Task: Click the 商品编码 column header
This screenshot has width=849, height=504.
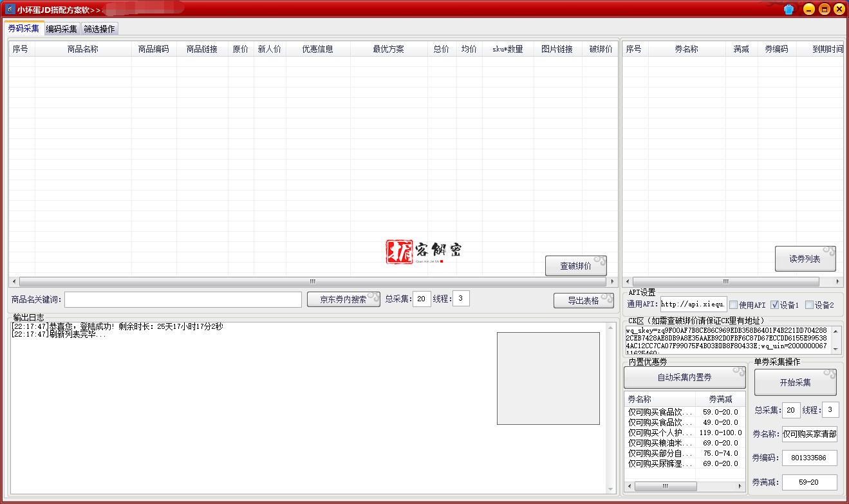Action: tap(154, 49)
